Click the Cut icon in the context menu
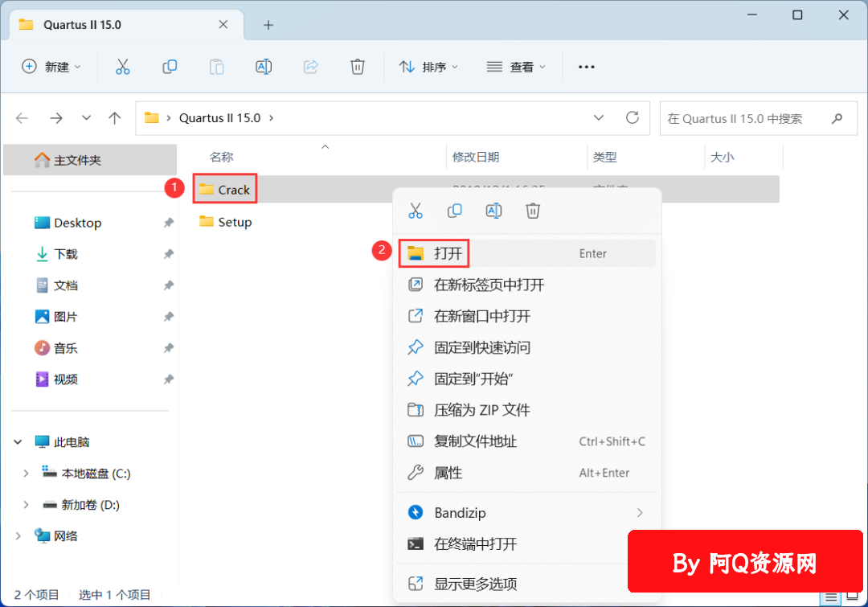The height and width of the screenshot is (607, 868). pos(416,211)
